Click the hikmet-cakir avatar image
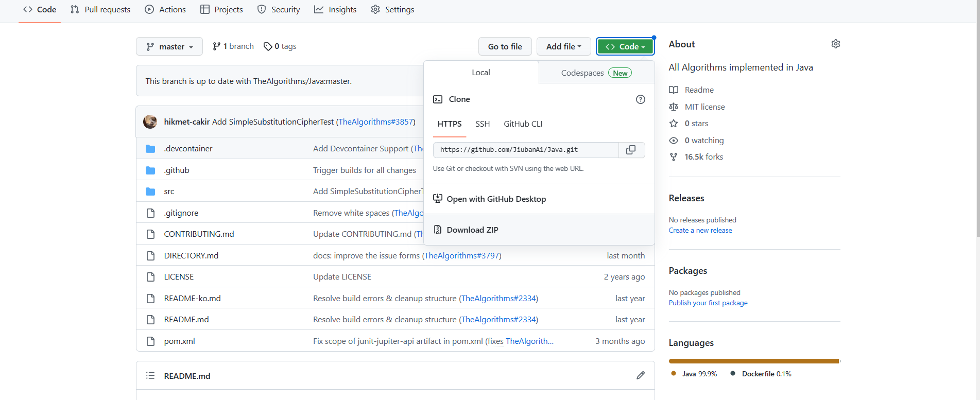Image resolution: width=980 pixels, height=400 pixels. coord(150,121)
